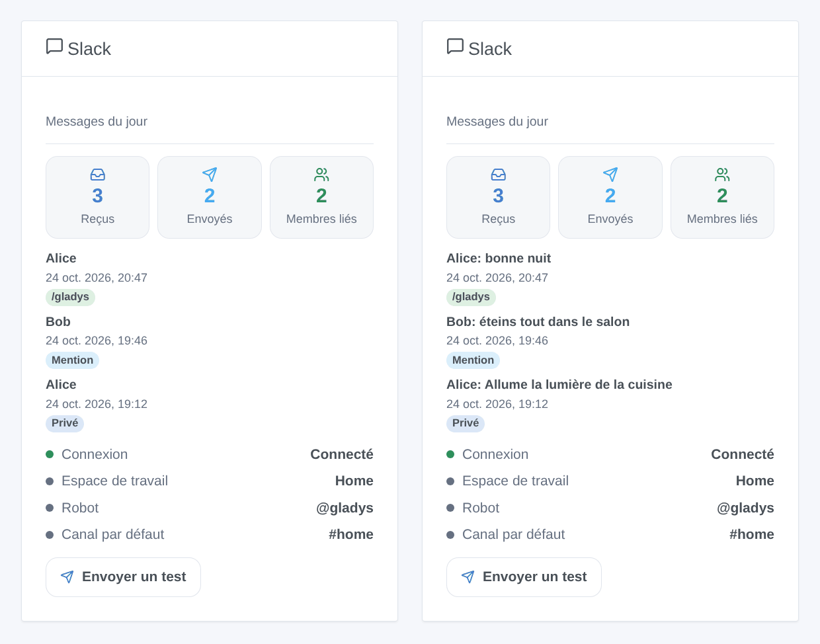Click 'Alice: bonne nuit' message title
820x644 pixels.
click(x=499, y=259)
